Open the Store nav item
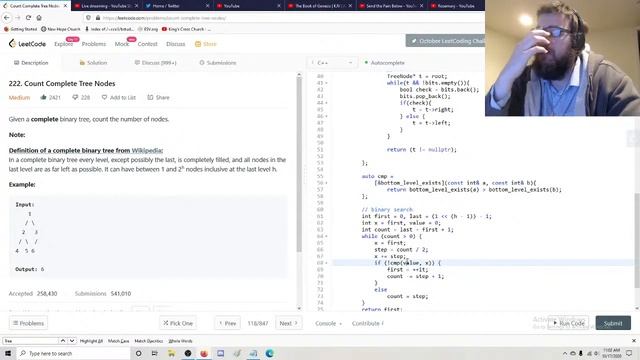 pos(205,44)
